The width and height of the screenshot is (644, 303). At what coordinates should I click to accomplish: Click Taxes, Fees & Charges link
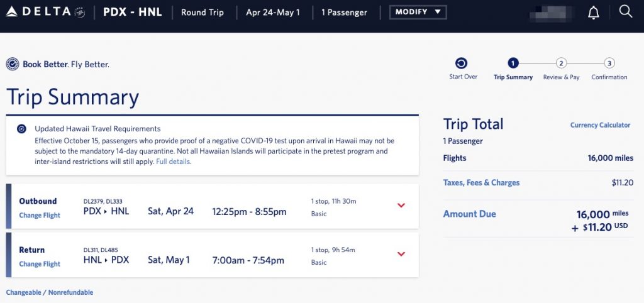[481, 183]
